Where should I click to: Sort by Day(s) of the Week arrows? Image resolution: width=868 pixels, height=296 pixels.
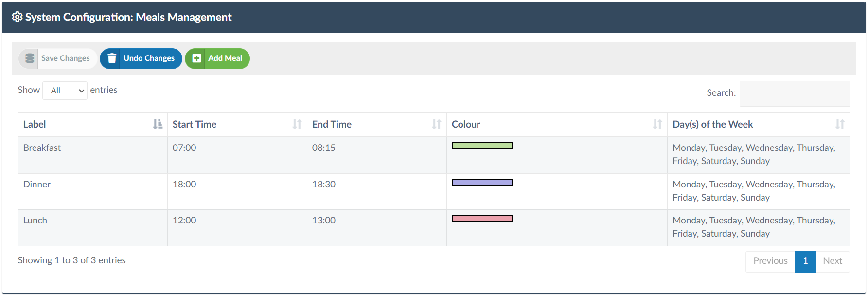(x=840, y=124)
